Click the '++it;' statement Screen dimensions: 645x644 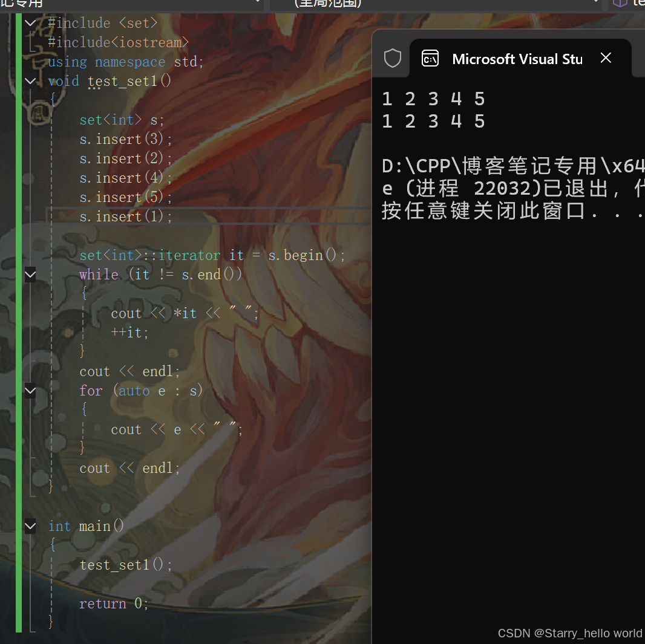(129, 333)
